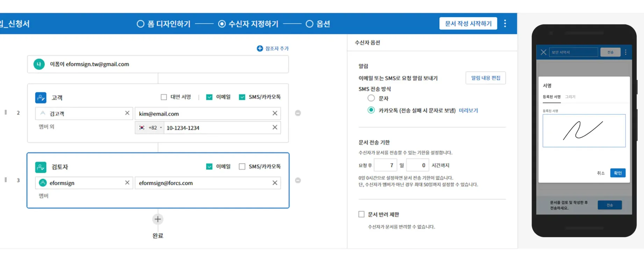
Task: Click the 시간까지 hours input showing 0
Action: click(418, 165)
